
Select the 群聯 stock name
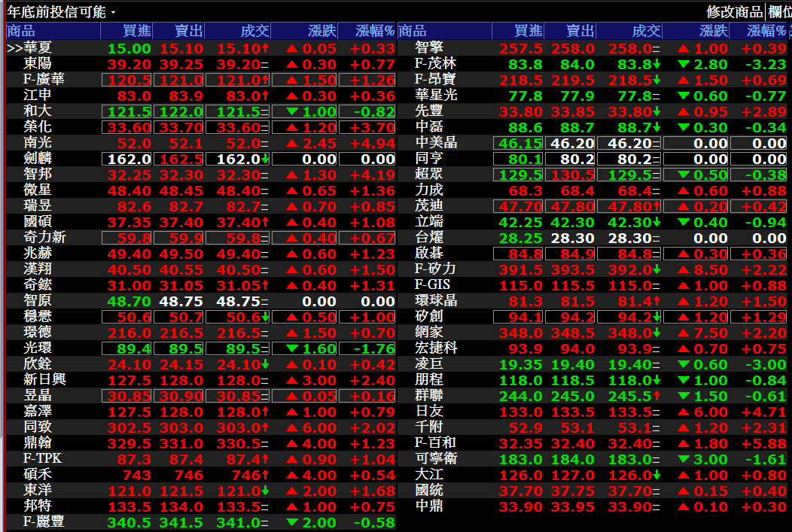click(x=429, y=396)
